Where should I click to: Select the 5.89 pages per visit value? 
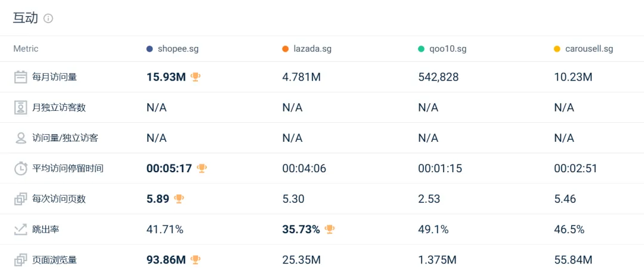[158, 198]
